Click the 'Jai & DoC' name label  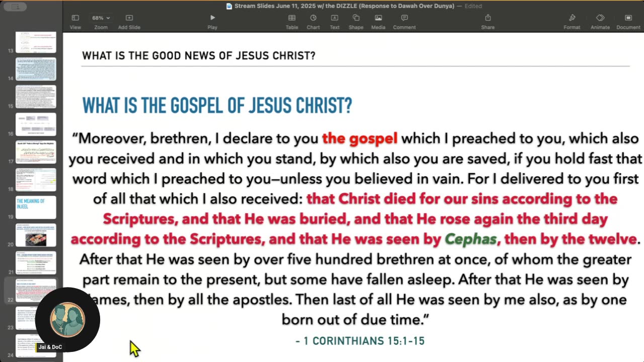click(50, 347)
